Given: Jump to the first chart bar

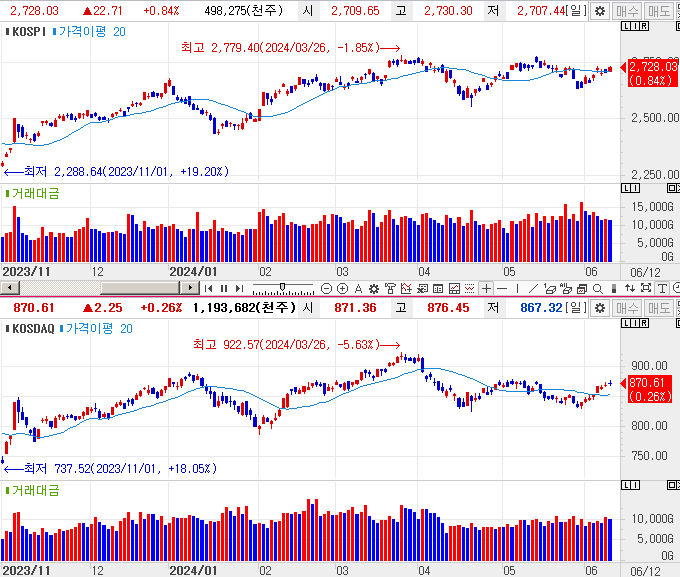Looking at the screenshot, I should tap(209, 288).
